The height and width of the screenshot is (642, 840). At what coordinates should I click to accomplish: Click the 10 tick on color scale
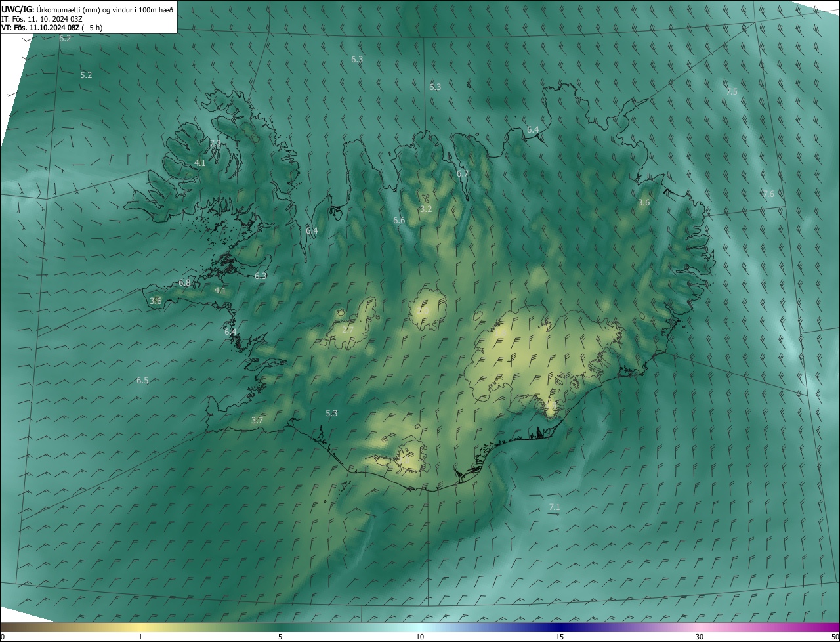pos(420,637)
